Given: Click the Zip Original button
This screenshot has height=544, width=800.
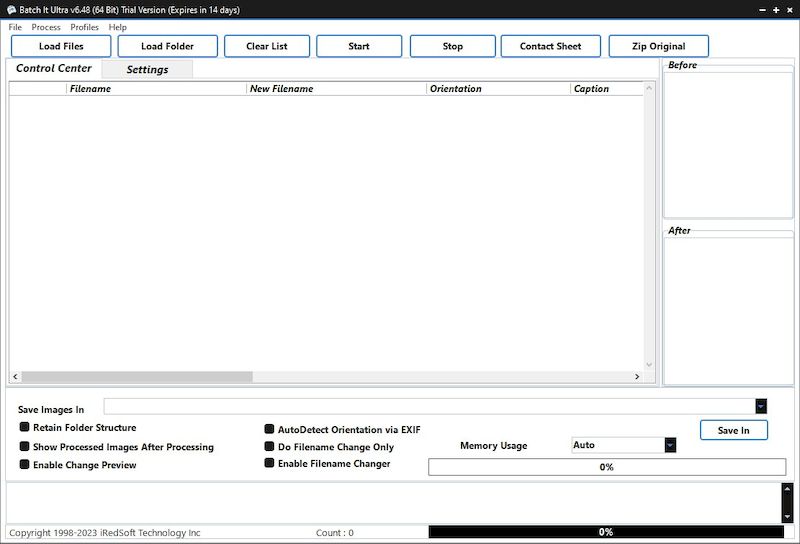Looking at the screenshot, I should pos(659,46).
